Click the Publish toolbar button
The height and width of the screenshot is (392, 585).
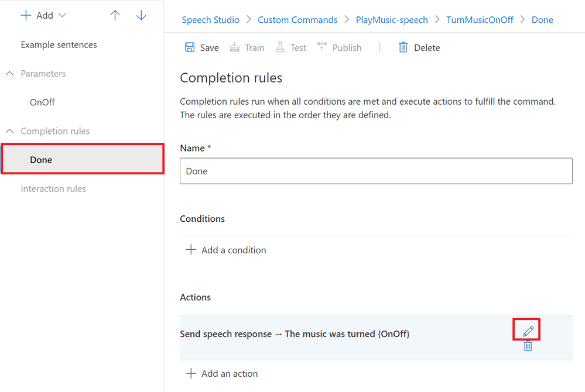pos(340,48)
